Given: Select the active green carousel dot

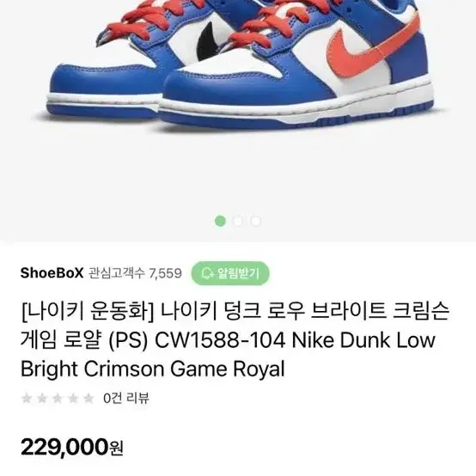Looking at the screenshot, I should (221, 221).
